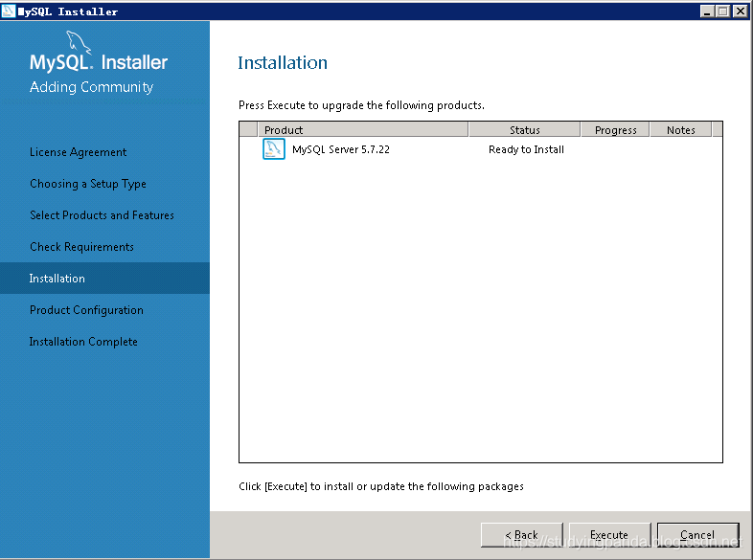Click the MySQL Server 5.7.22 product icon
The image size is (753, 560).
(x=274, y=149)
